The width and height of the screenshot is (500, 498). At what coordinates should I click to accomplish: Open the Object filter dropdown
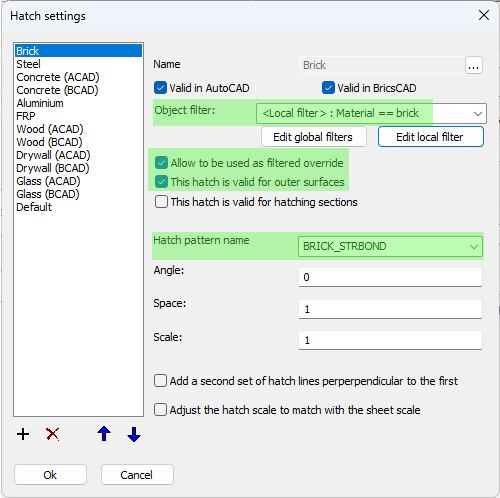(x=371, y=113)
